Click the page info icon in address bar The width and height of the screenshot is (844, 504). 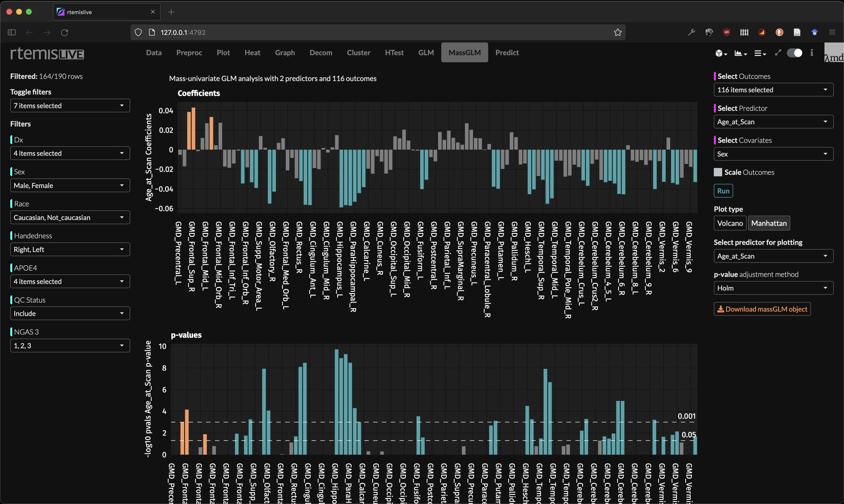click(152, 32)
